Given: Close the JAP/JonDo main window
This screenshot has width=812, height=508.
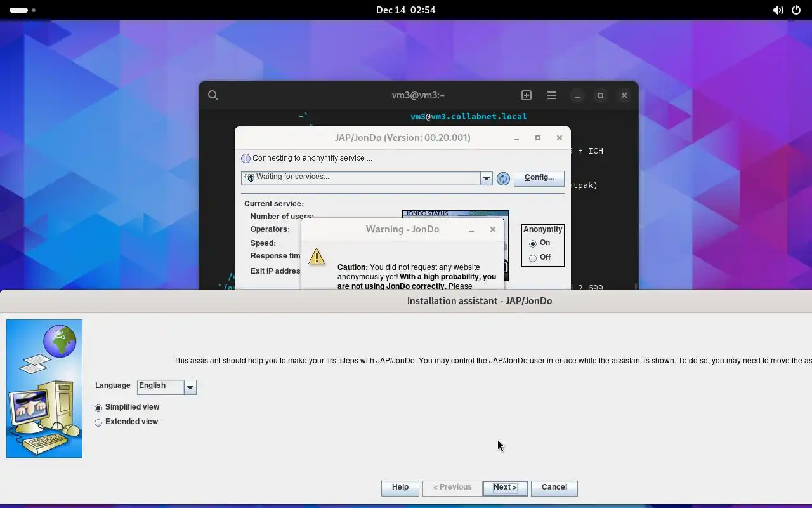Looking at the screenshot, I should click(560, 138).
